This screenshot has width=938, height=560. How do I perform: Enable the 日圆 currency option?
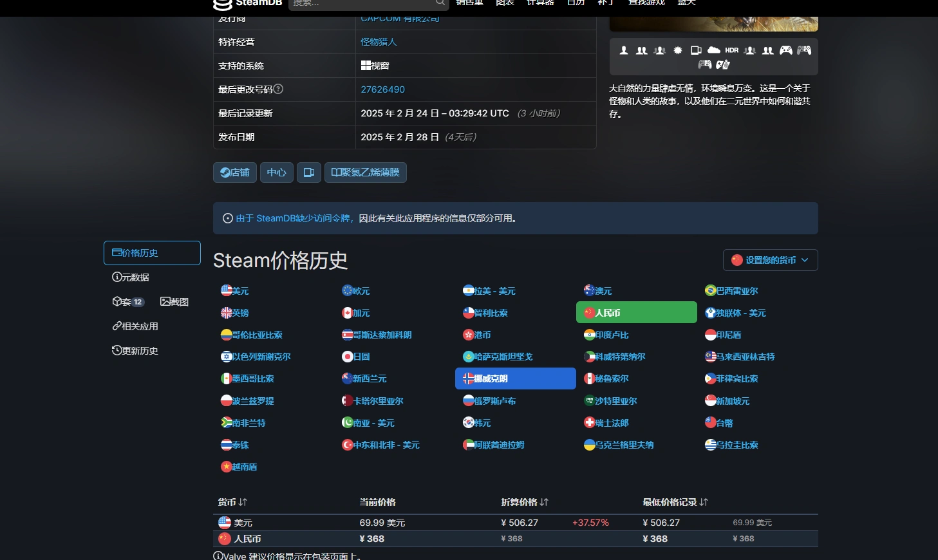[355, 356]
